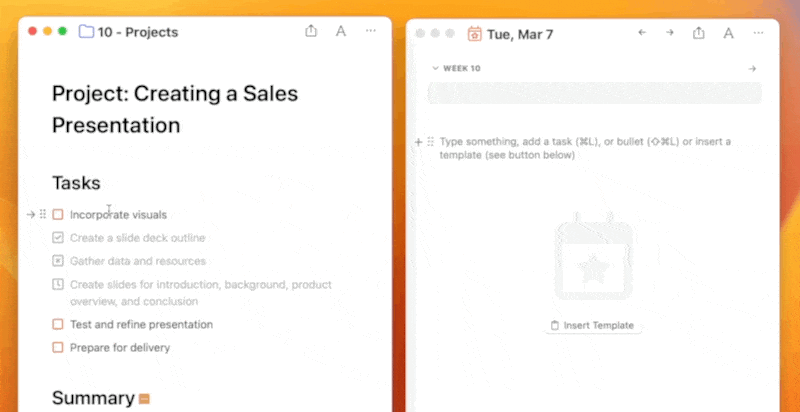Open text formatting in Projects window
The image size is (800, 412).
[341, 32]
